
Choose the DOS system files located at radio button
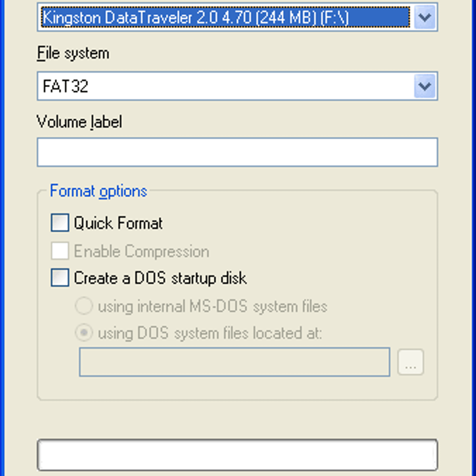(x=84, y=333)
